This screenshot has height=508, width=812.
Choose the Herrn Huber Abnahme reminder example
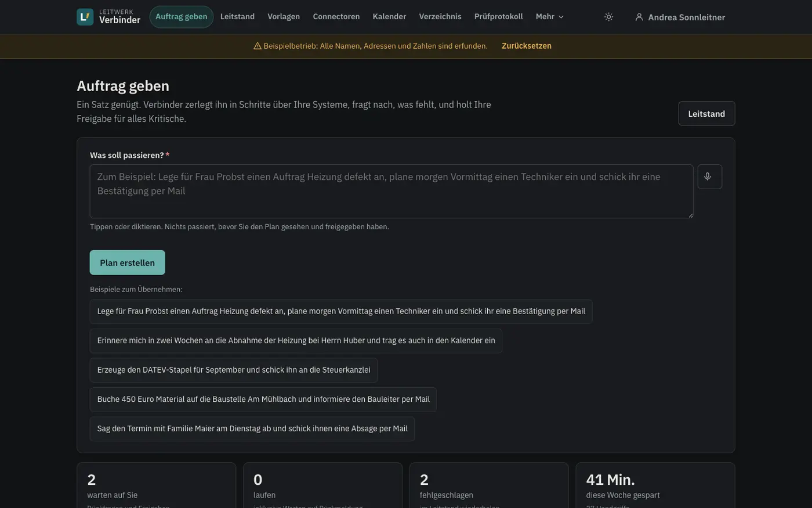[296, 341]
